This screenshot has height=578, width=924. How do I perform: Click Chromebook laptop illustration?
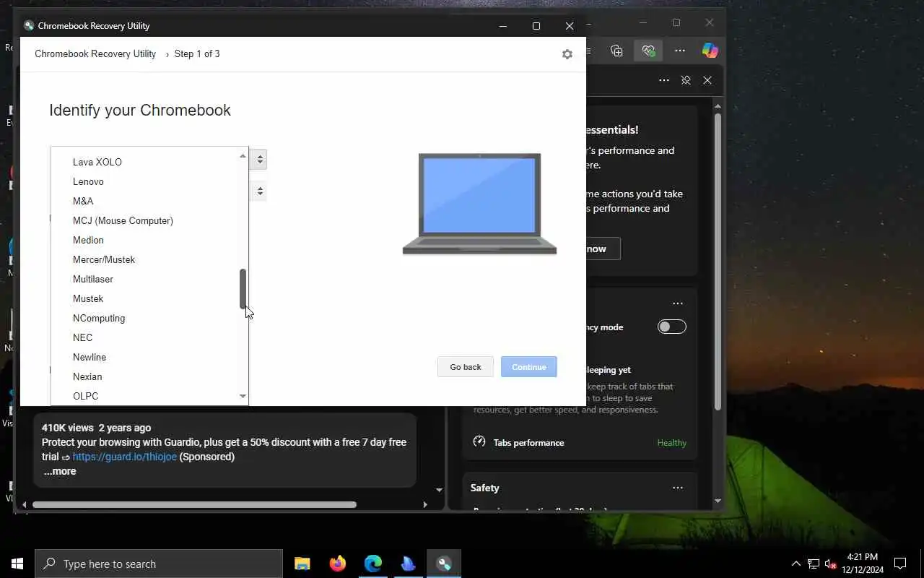point(479,204)
